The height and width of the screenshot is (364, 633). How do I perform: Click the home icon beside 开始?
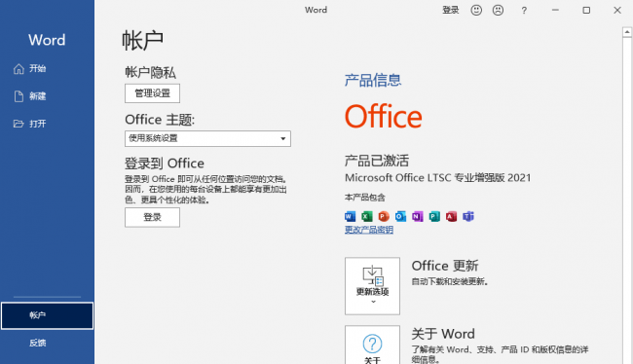[19, 69]
